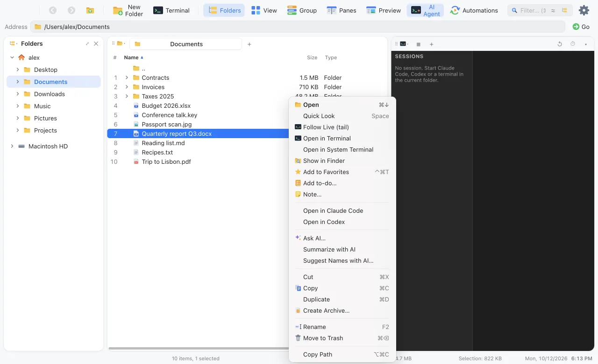Screen dimensions: 598x364
Task: Open Automations from the toolbar
Action: [474, 10]
